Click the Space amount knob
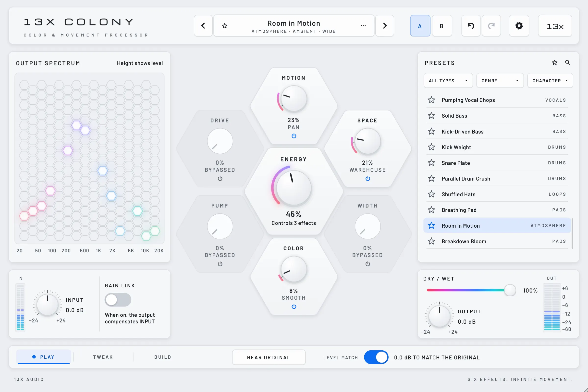Image resolution: width=588 pixels, height=392 pixels. 367,141
